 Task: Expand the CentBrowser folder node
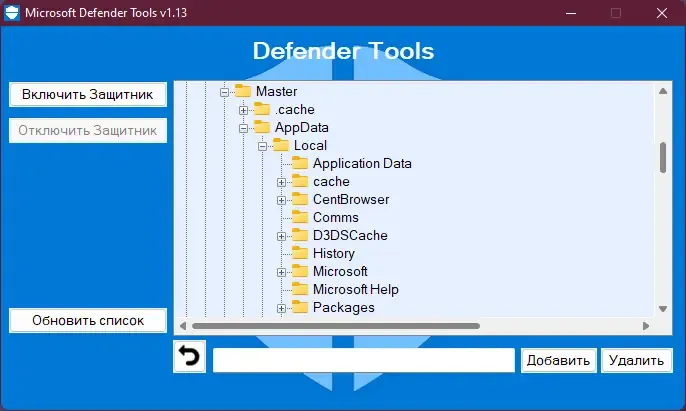282,200
